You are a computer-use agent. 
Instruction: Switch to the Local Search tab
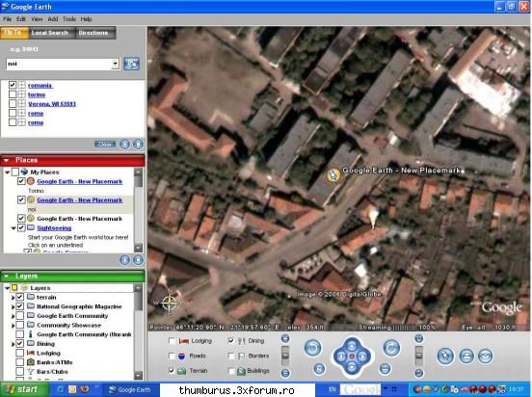(x=50, y=33)
